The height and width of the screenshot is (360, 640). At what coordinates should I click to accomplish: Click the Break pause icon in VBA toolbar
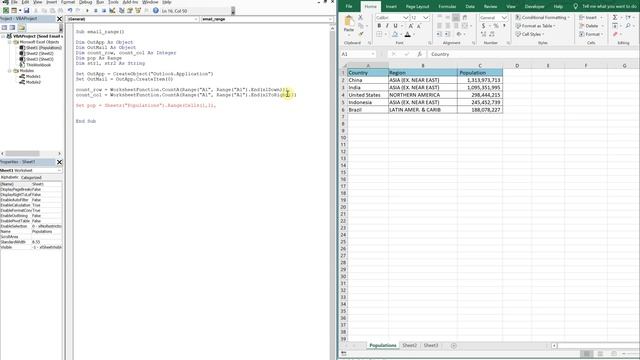(96, 11)
